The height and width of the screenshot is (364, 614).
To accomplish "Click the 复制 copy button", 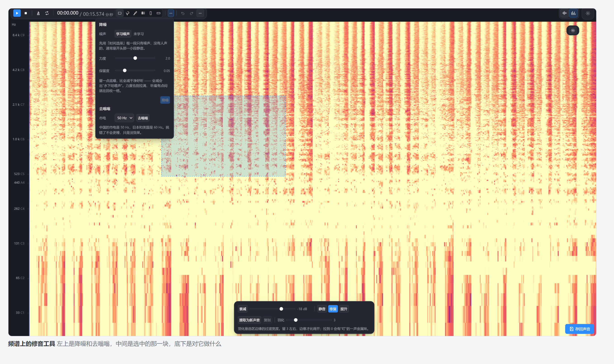I will click(267, 320).
